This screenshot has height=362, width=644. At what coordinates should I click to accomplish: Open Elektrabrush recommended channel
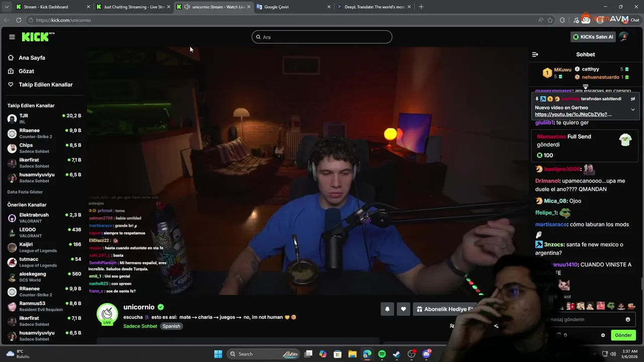(44, 218)
